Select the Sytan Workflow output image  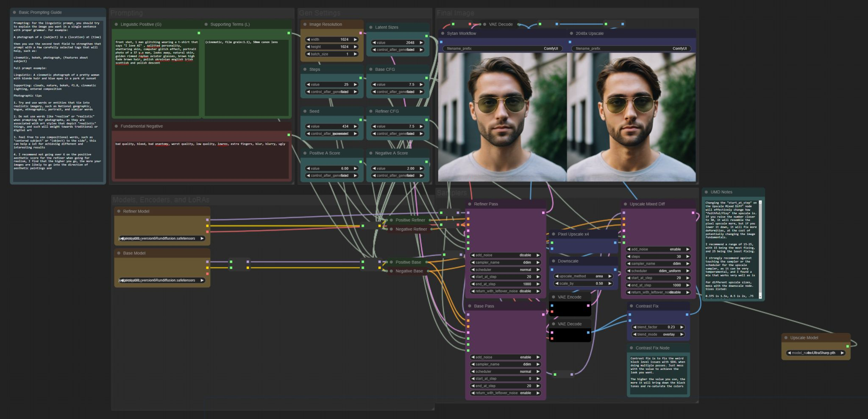[x=503, y=117]
